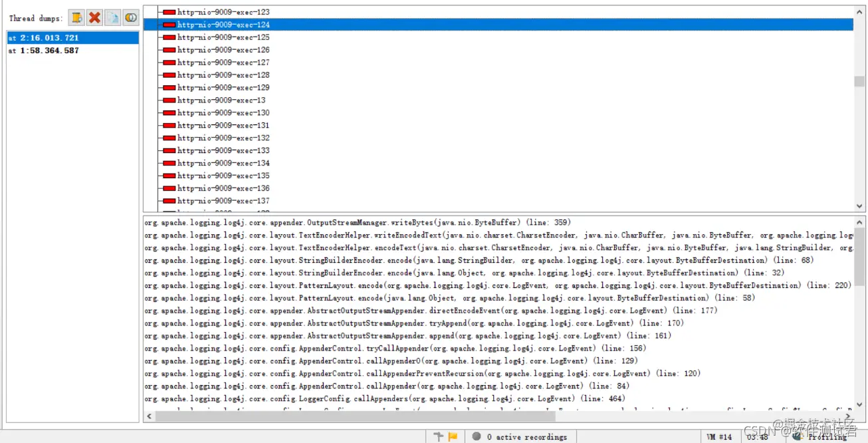Click thread list scrollbar up arrow
The image size is (868, 443).
click(x=859, y=11)
